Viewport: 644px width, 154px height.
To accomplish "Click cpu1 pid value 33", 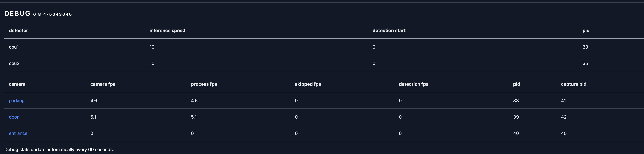I will (585, 47).
